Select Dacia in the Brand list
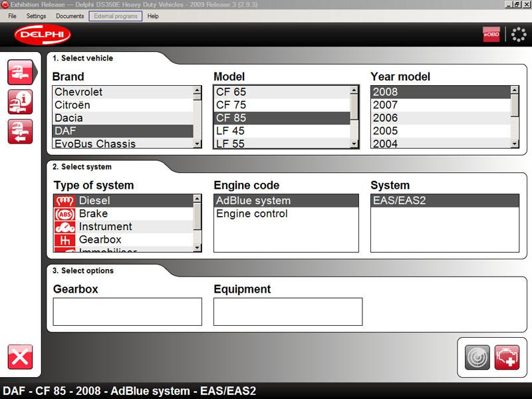Image resolution: width=532 pixels, height=399 pixels. (123, 118)
